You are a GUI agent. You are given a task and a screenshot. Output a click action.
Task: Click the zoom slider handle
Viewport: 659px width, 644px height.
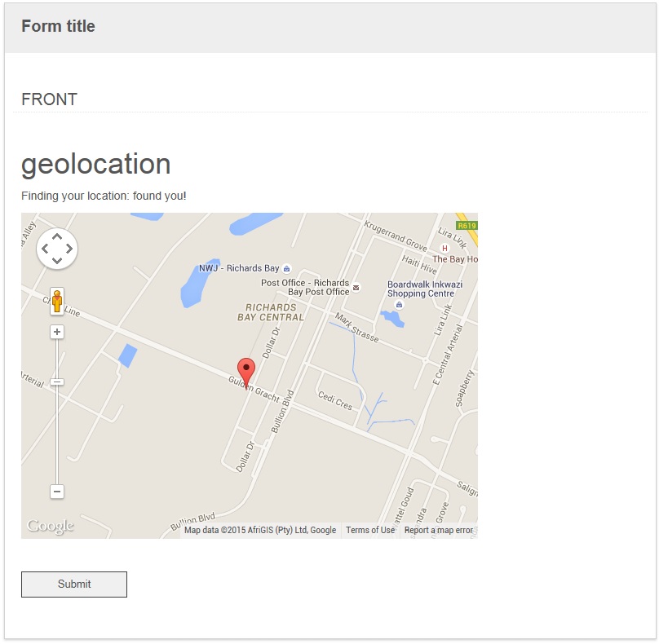pos(57,382)
